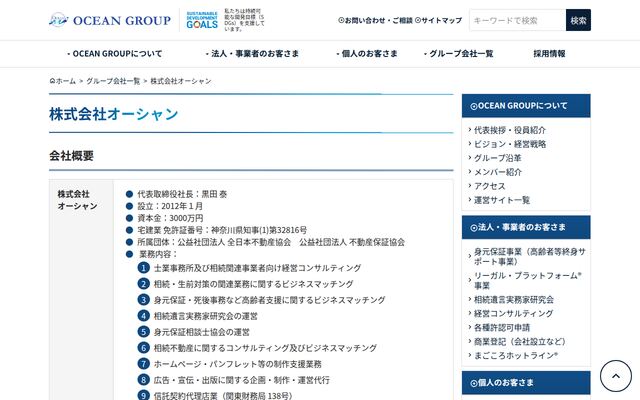Open お問い合わせ・ご相談 link
The image size is (640, 400).
[x=376, y=20]
